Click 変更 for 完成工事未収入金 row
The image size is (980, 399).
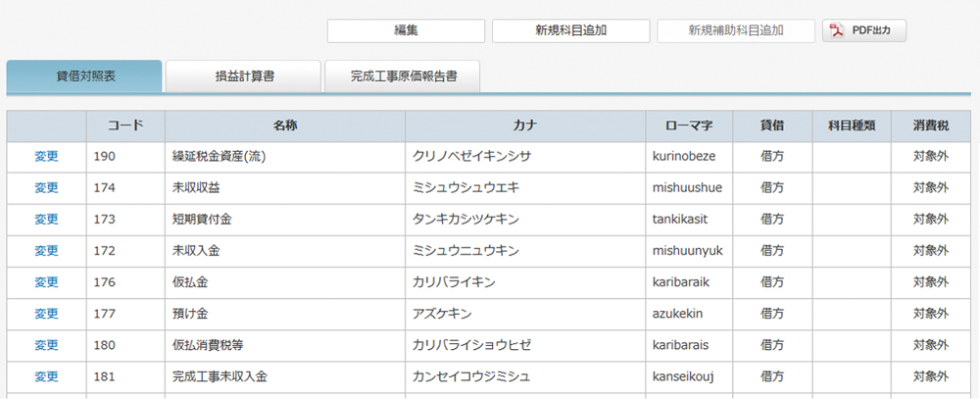click(46, 376)
